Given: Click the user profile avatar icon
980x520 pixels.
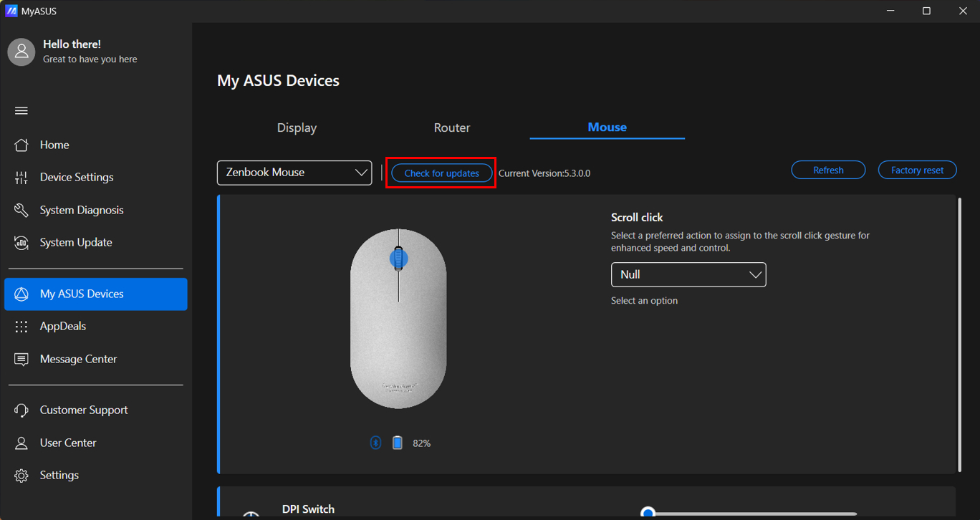Looking at the screenshot, I should pyautogui.click(x=21, y=52).
